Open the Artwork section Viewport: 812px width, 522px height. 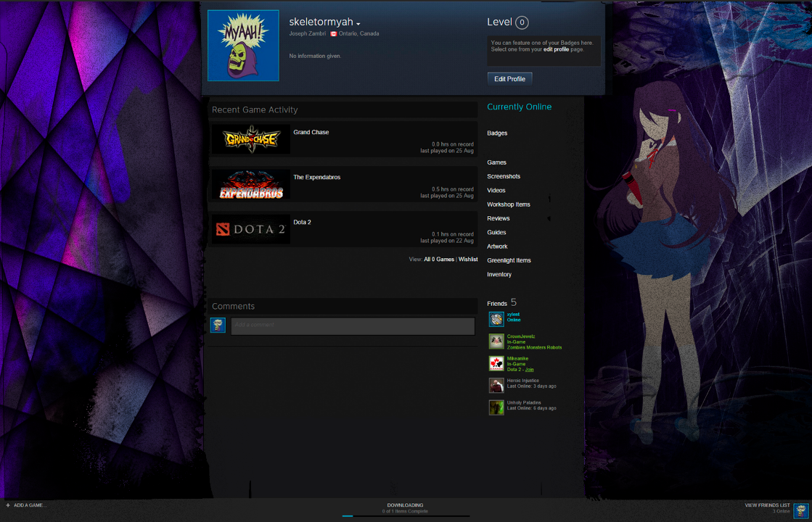[496, 246]
